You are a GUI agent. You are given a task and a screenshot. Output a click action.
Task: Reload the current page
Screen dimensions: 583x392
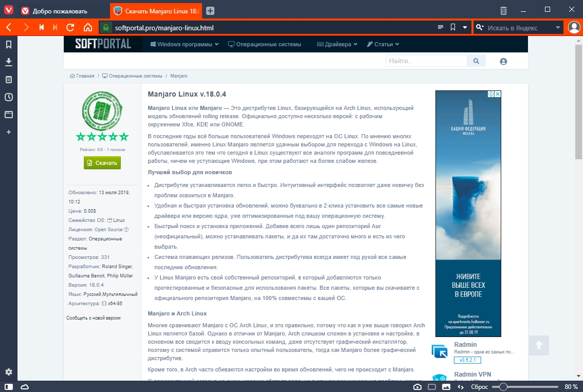[x=70, y=28]
